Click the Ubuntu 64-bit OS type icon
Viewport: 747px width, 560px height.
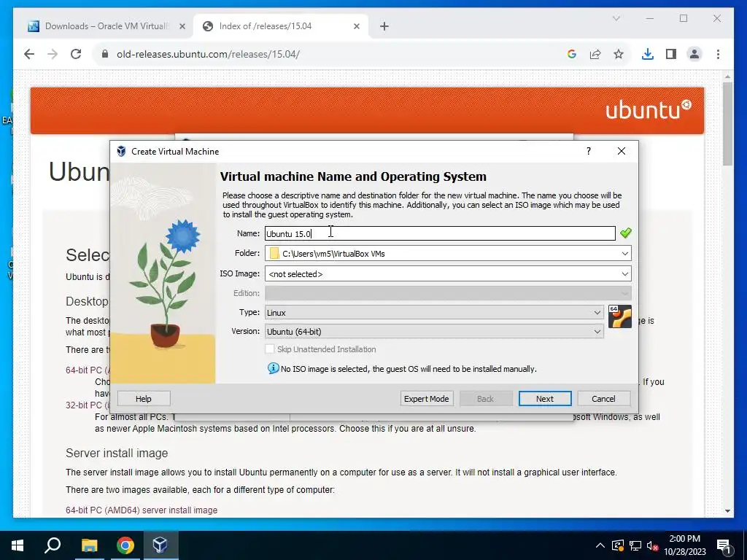coord(620,316)
